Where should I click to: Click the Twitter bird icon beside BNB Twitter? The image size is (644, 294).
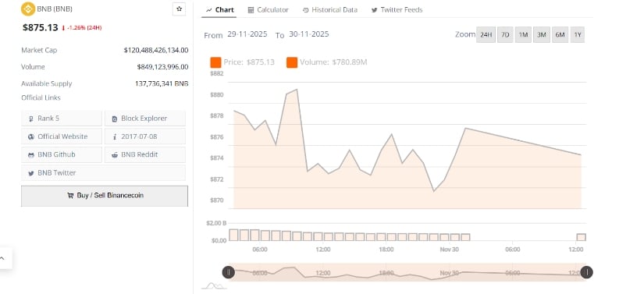[30, 173]
